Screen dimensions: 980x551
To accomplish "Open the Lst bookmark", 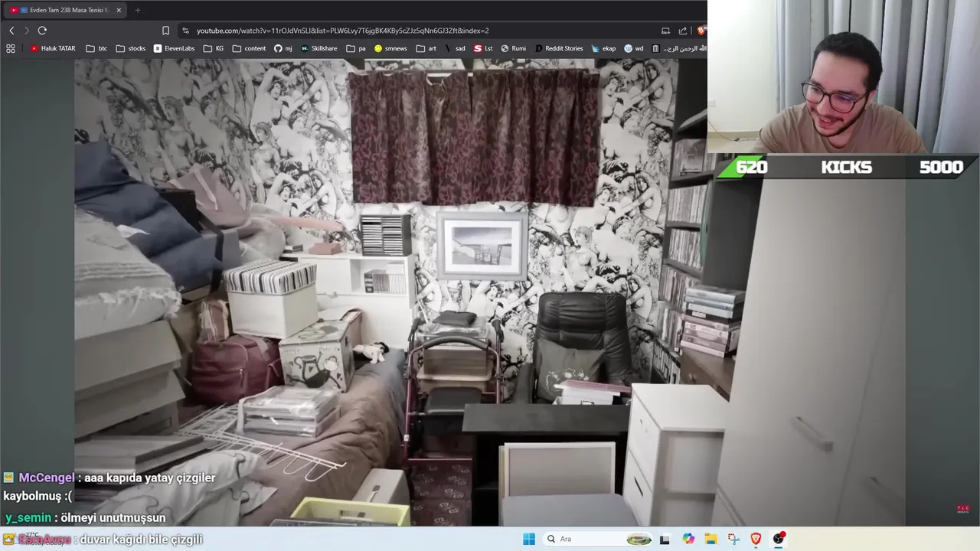I will (483, 48).
